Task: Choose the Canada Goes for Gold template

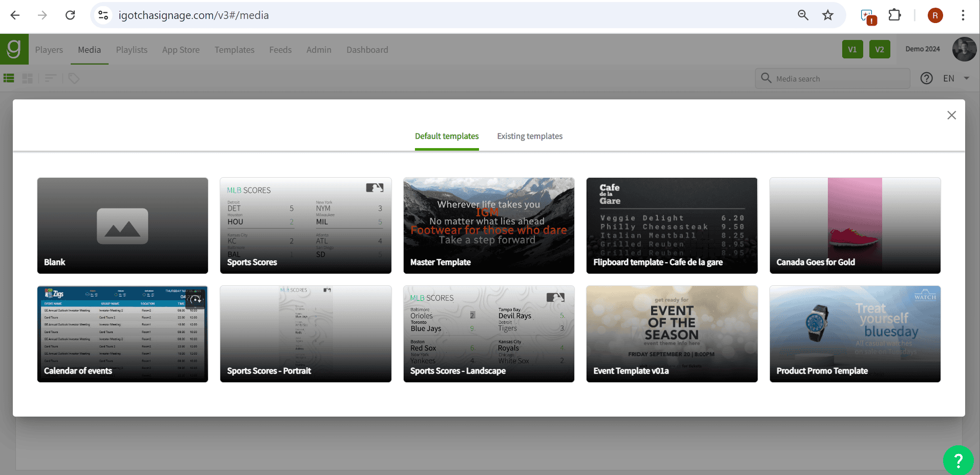Action: [854, 225]
